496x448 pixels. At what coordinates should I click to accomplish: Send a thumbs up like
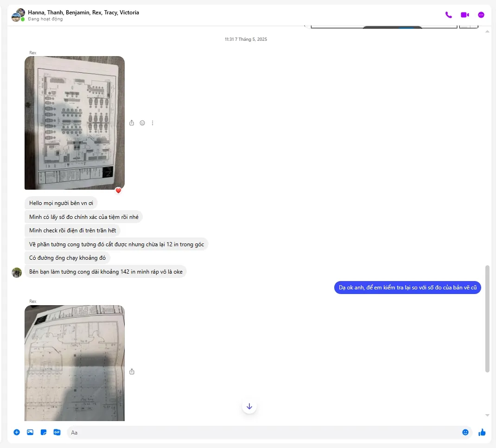[x=482, y=432]
